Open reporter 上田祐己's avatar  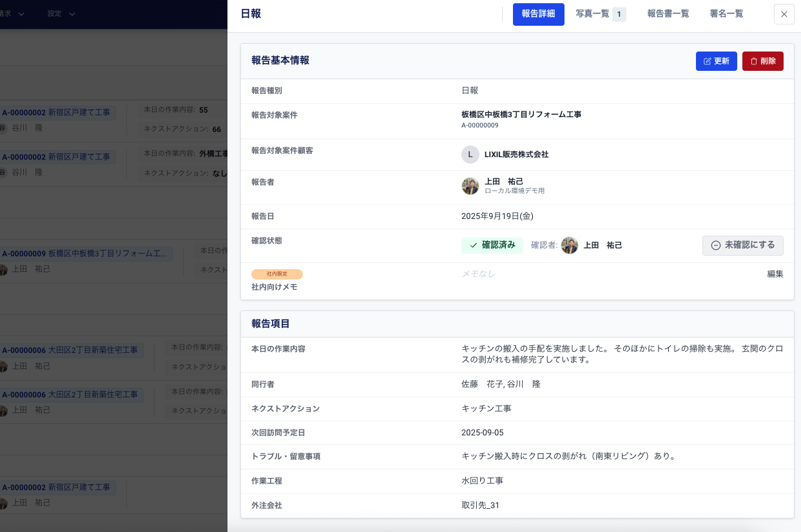click(470, 186)
